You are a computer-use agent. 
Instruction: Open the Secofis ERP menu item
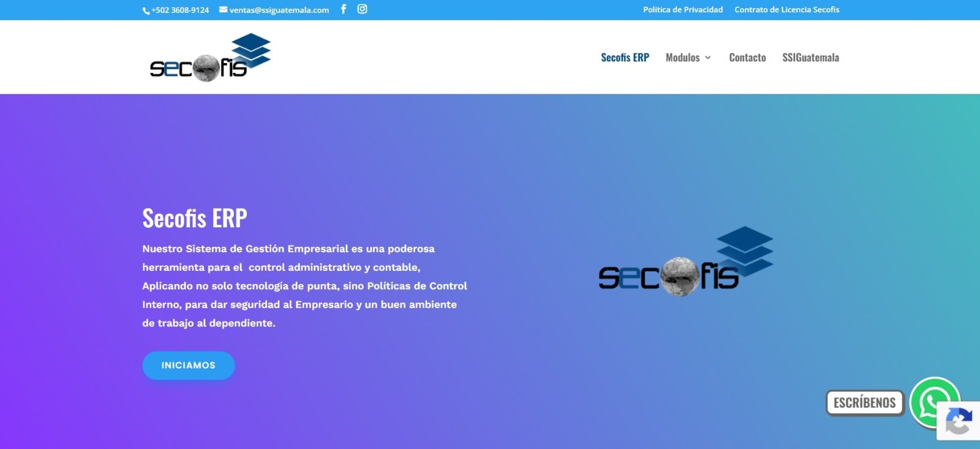click(x=625, y=58)
